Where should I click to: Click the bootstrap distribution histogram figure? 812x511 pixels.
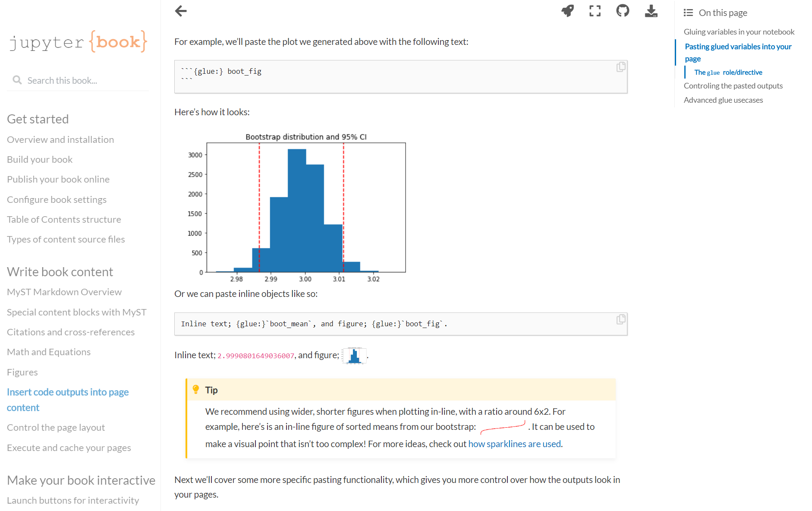coord(297,208)
